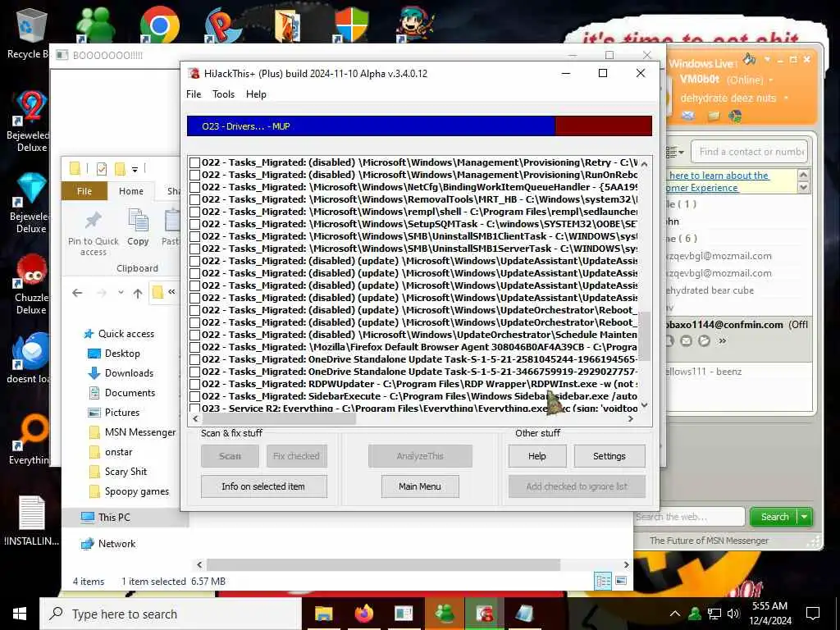The image size is (840, 630).
Task: Open the Messenger show menu arrow in title bar
Action: [x=767, y=59]
